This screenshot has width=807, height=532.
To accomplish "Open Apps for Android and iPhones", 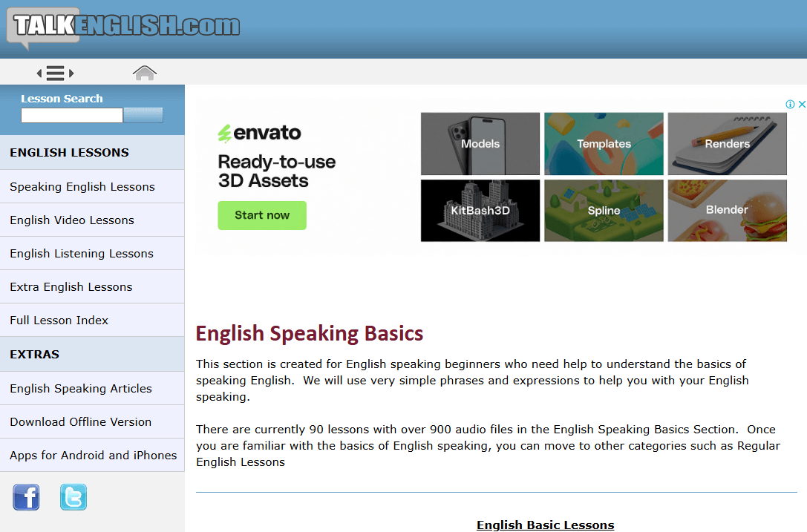I will [92, 456].
